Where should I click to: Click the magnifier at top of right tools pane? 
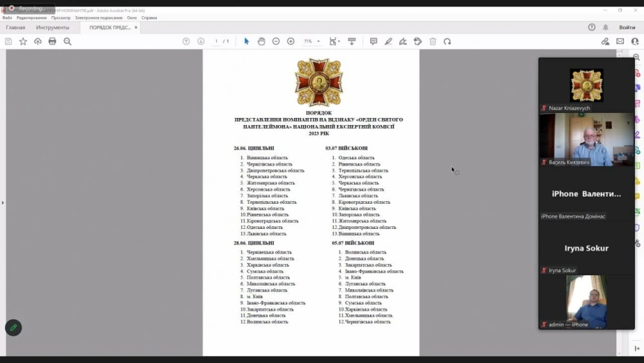click(x=637, y=57)
